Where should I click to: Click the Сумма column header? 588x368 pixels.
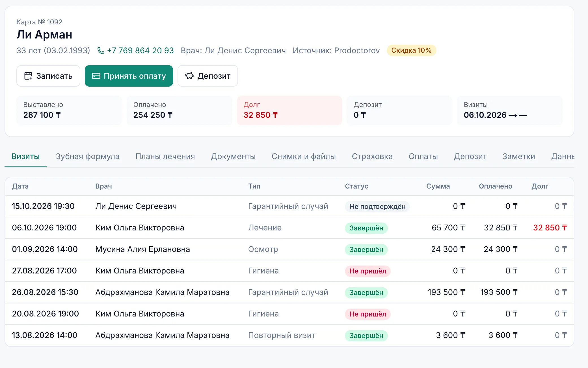pos(438,186)
